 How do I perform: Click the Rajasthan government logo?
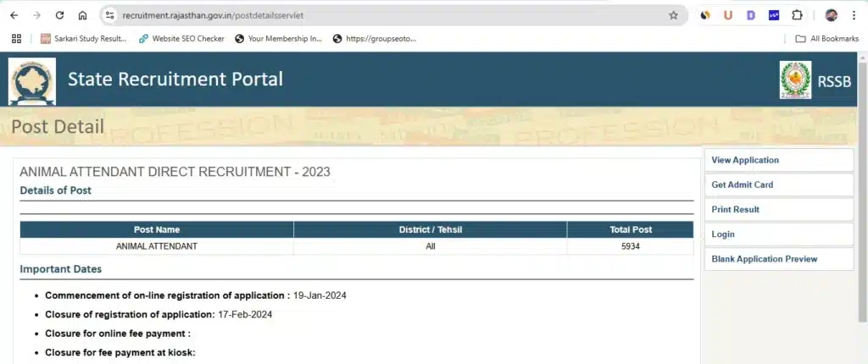pos(32,81)
